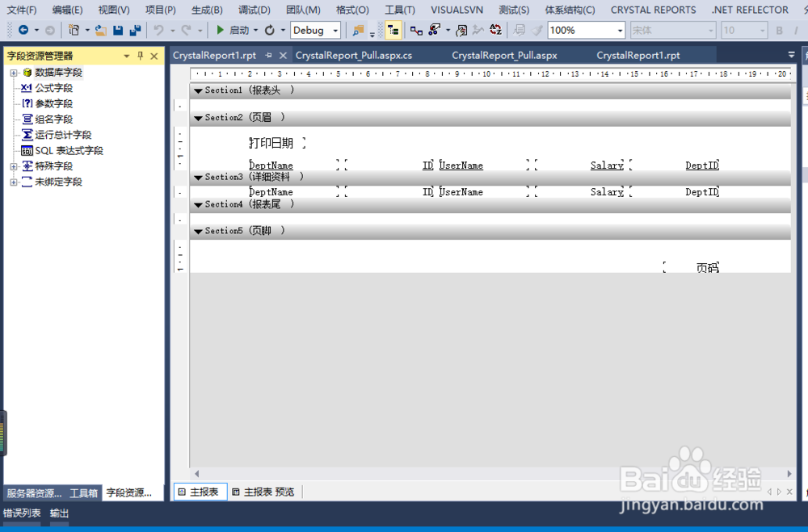Open the CRYSTAL REPORTS menu
The height and width of the screenshot is (532, 808).
pyautogui.click(x=653, y=10)
